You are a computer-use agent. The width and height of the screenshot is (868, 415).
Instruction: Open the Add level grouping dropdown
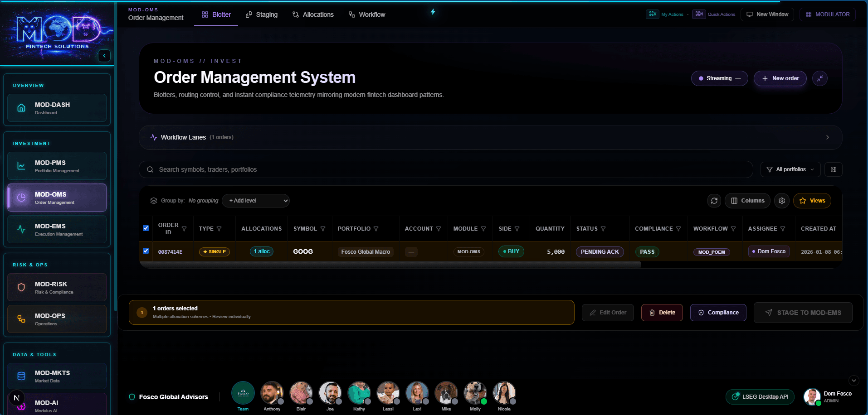coord(255,200)
